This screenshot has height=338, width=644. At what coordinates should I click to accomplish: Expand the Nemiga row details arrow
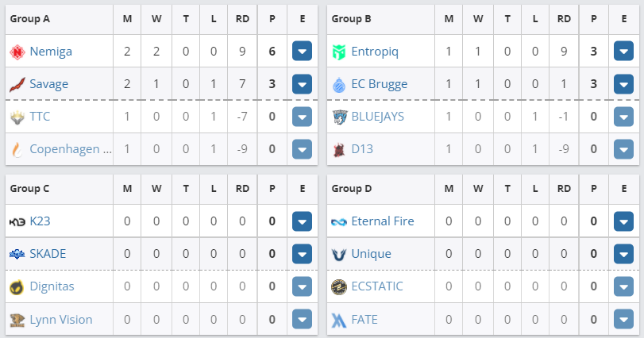point(302,52)
